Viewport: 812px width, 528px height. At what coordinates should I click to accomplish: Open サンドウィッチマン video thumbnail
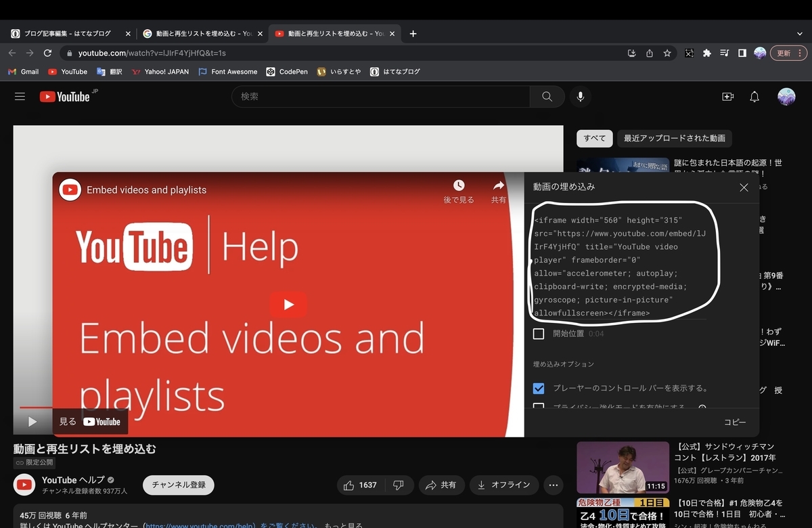coord(623,467)
